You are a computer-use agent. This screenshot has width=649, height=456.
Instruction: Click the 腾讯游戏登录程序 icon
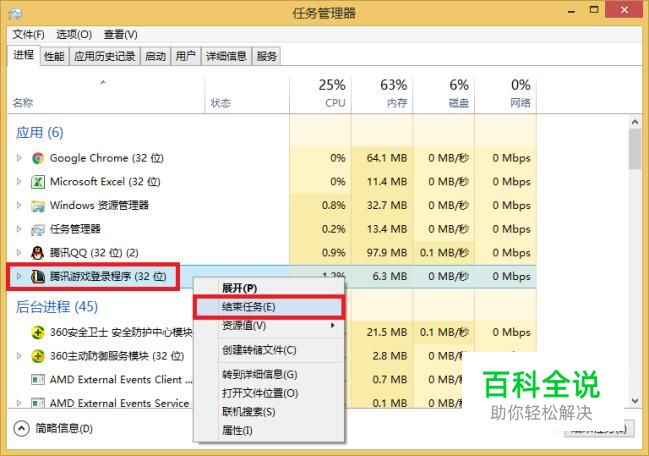(x=38, y=276)
